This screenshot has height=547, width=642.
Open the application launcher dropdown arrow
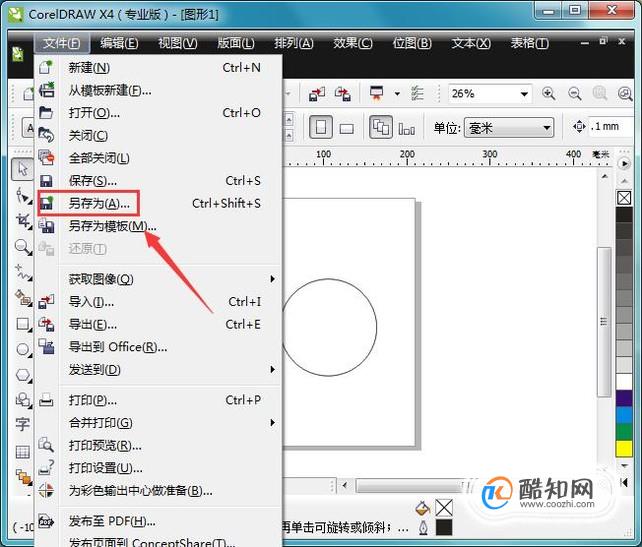point(397,94)
